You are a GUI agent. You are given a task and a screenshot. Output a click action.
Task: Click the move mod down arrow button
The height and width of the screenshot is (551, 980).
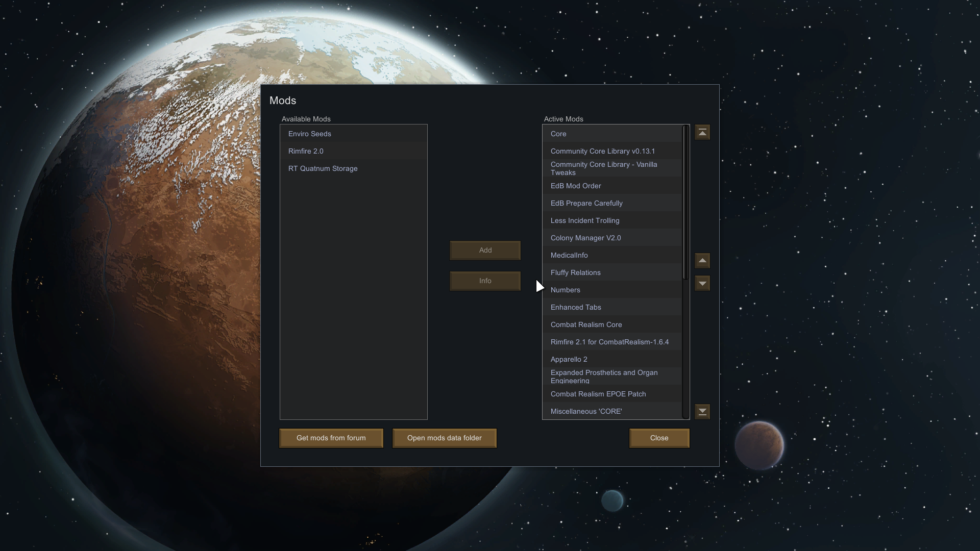(702, 283)
